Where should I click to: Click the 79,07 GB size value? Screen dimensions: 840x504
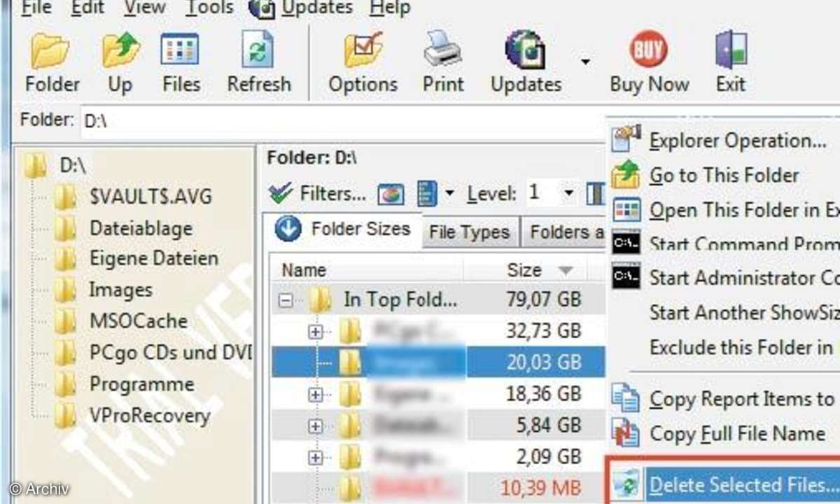click(544, 300)
